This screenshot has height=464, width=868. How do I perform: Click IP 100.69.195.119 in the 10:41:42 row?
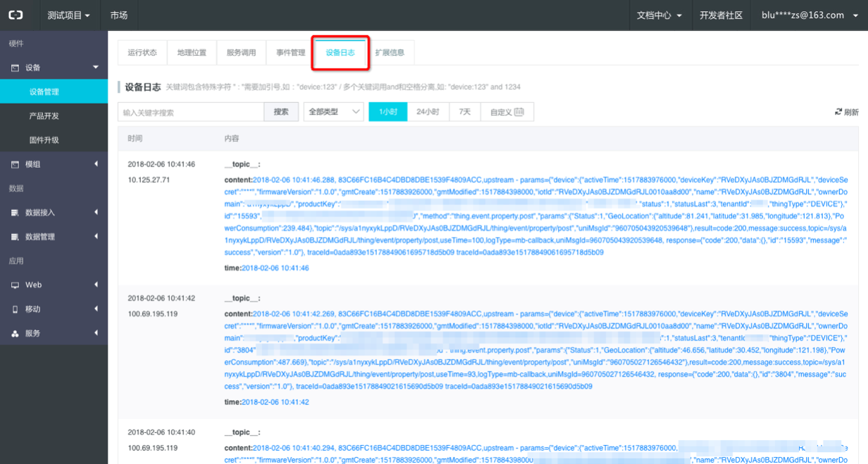tap(152, 314)
